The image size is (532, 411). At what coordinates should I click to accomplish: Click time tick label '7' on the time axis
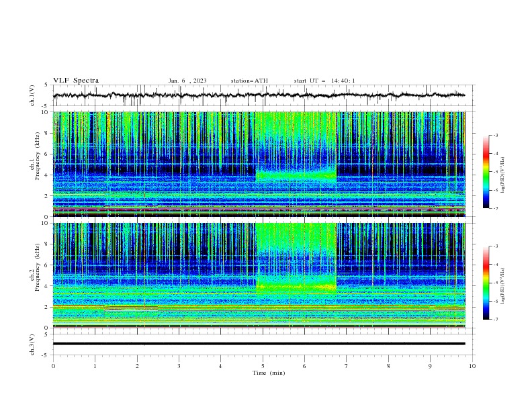pyautogui.click(x=347, y=366)
